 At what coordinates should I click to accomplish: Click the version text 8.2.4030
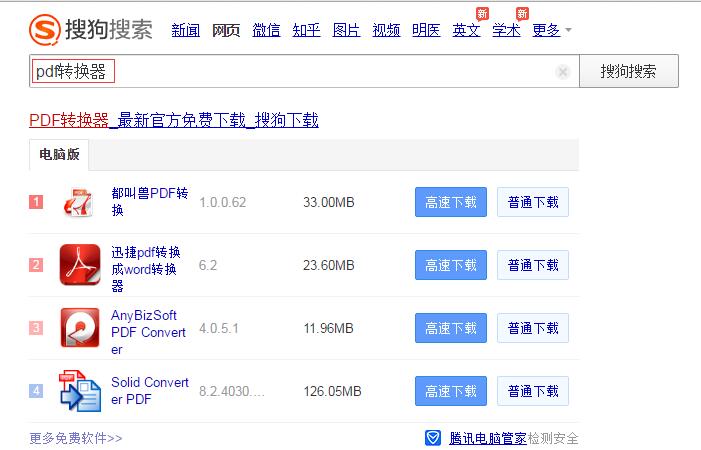232,391
